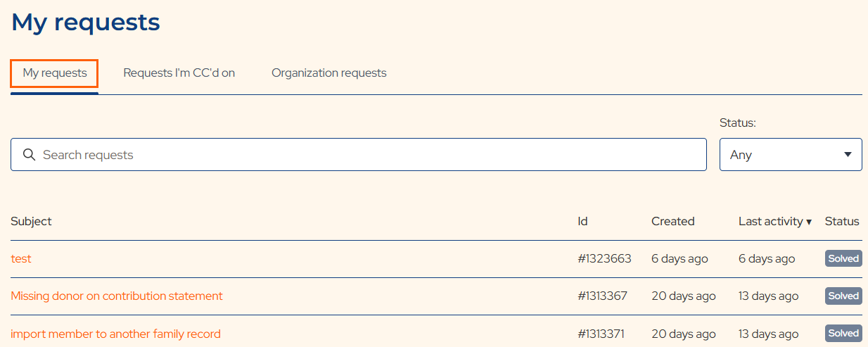Image resolution: width=868 pixels, height=347 pixels.
Task: Click the Subject column header
Action: click(31, 221)
